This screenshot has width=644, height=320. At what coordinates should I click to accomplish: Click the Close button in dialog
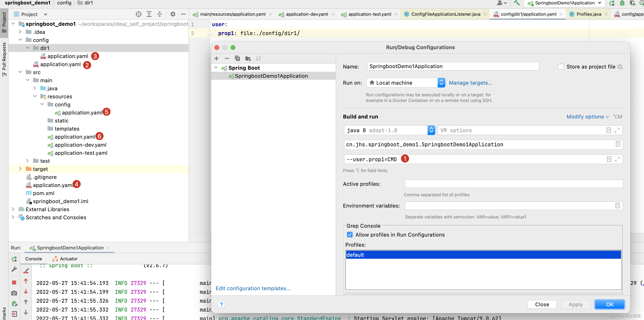pos(542,304)
